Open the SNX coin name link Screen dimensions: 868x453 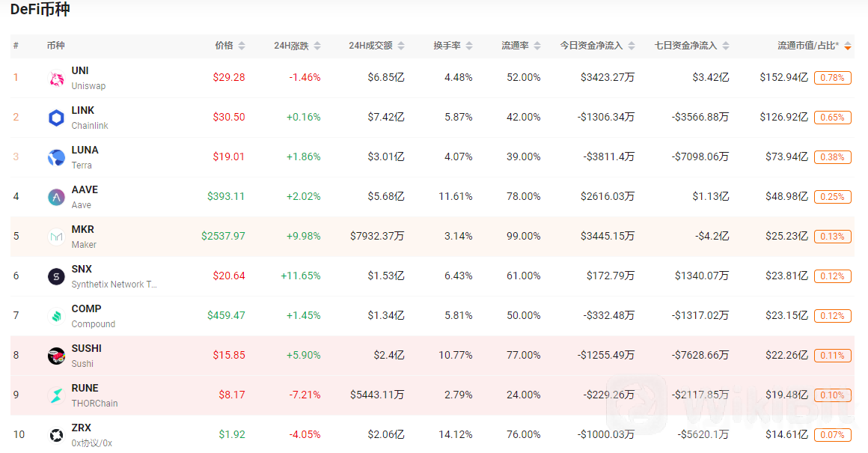(x=82, y=269)
